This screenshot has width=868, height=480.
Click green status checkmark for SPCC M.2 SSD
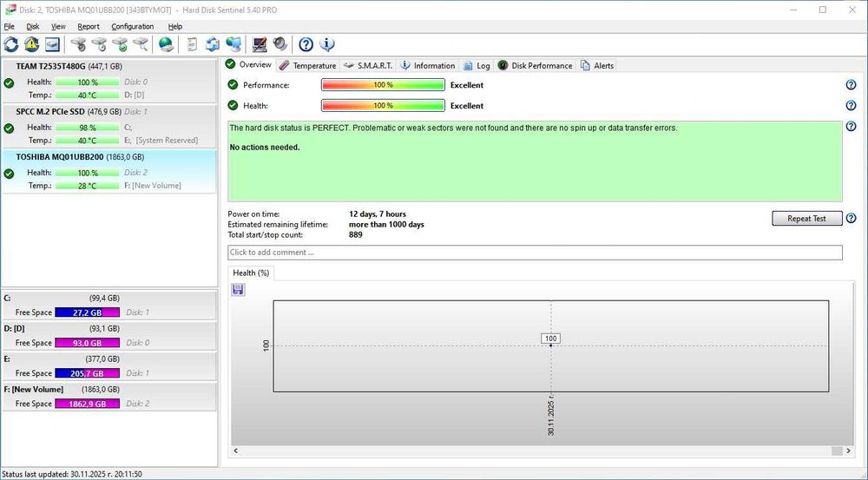9,128
